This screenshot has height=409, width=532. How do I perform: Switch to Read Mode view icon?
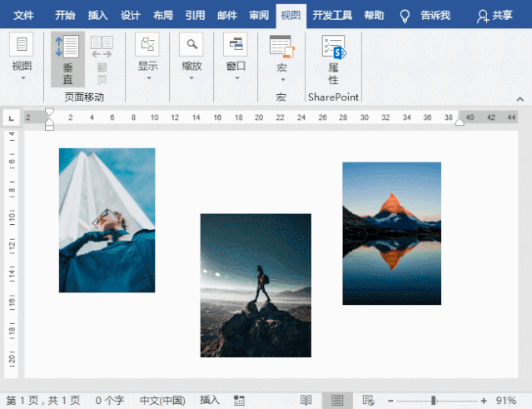(x=306, y=401)
